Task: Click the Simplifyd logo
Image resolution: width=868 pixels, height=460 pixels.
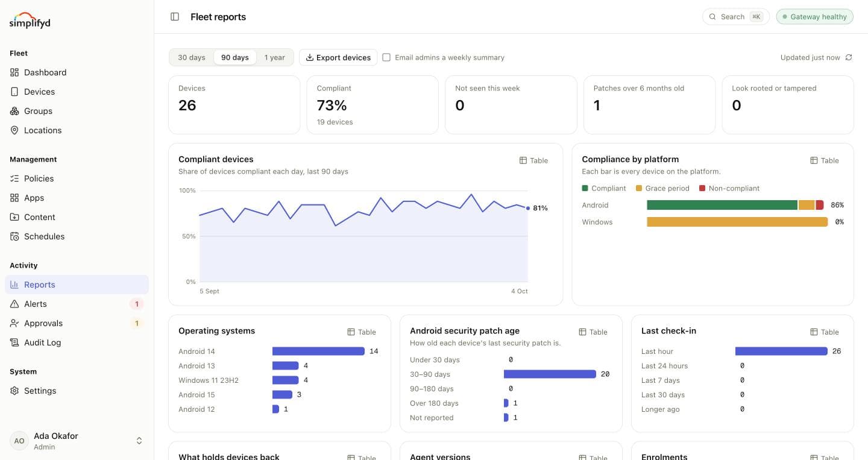Action: pos(30,20)
